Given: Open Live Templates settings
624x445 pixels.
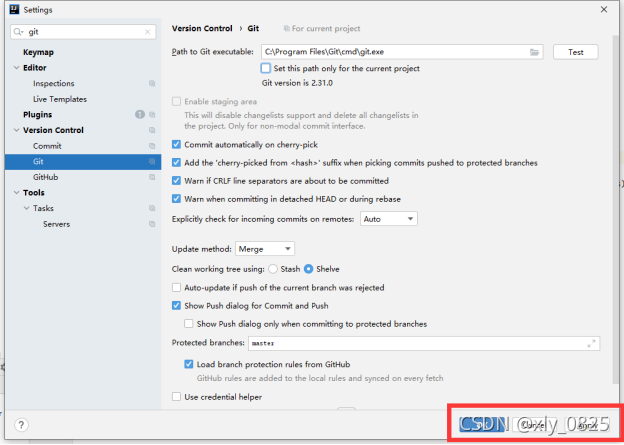Looking at the screenshot, I should coord(60,99).
